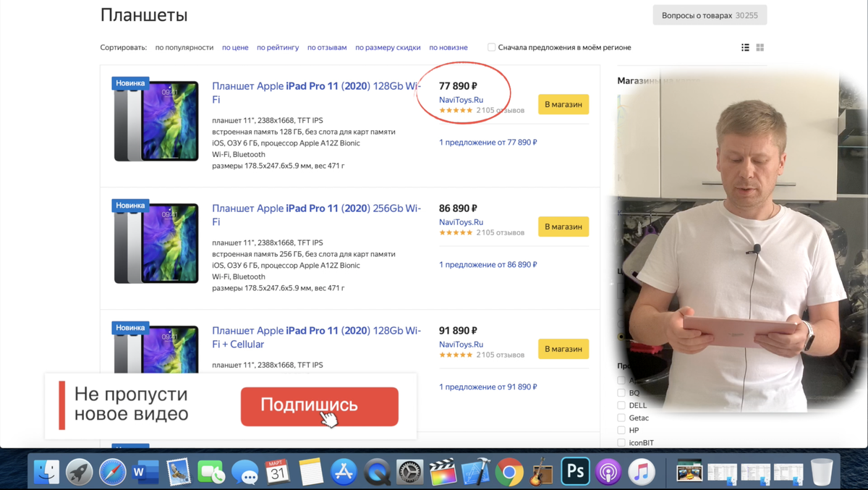Viewport: 868px width, 490px height.
Task: Open product image of 256Gb Wi-Fi iPad
Action: (x=156, y=243)
